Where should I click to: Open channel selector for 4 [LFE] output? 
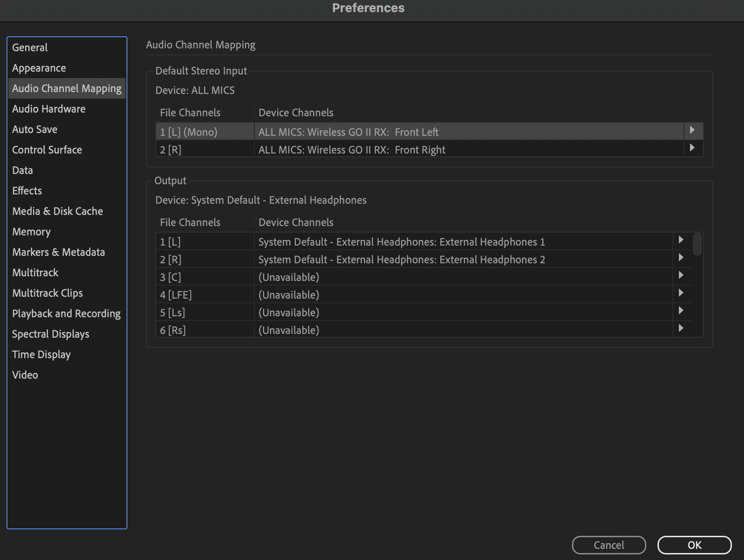tap(681, 293)
